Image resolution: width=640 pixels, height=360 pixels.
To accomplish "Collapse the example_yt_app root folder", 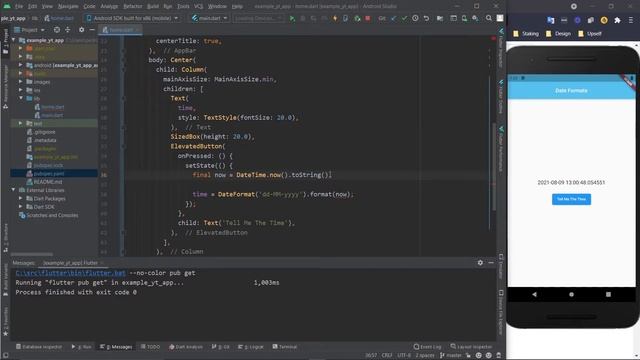I will click(x=14, y=40).
